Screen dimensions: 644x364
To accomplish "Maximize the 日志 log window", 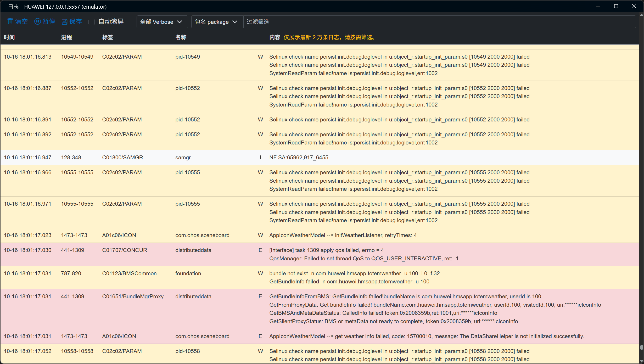I will click(x=616, y=6).
